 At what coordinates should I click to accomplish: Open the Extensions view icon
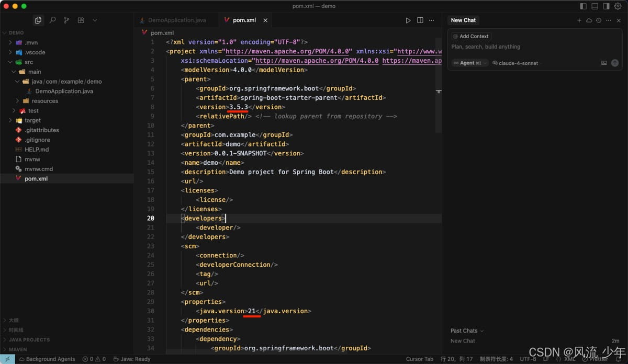click(81, 20)
